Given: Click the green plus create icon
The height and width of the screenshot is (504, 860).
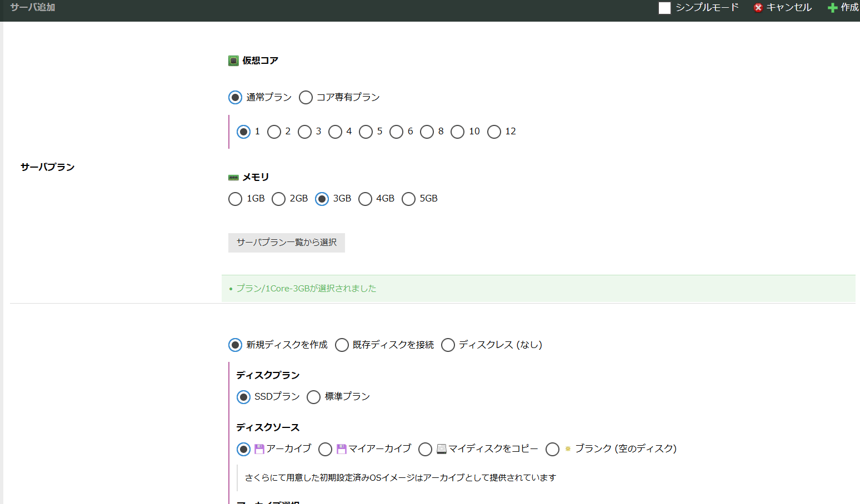Looking at the screenshot, I should click(832, 8).
